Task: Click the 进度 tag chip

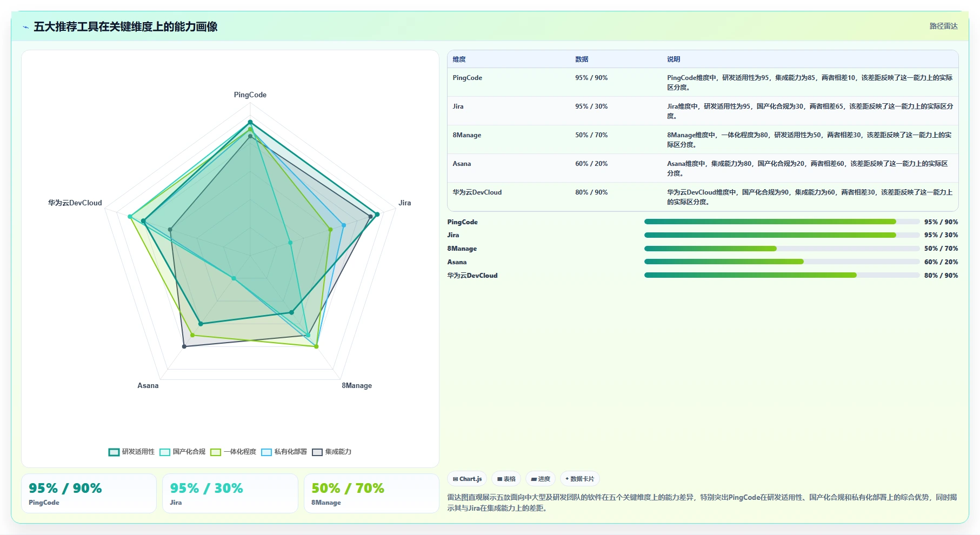Action: 541,479
